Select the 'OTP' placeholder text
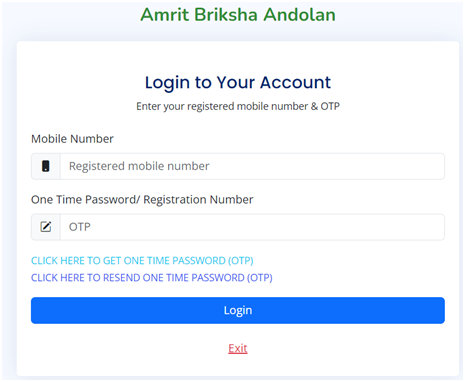The height and width of the screenshot is (382, 465). [x=80, y=227]
